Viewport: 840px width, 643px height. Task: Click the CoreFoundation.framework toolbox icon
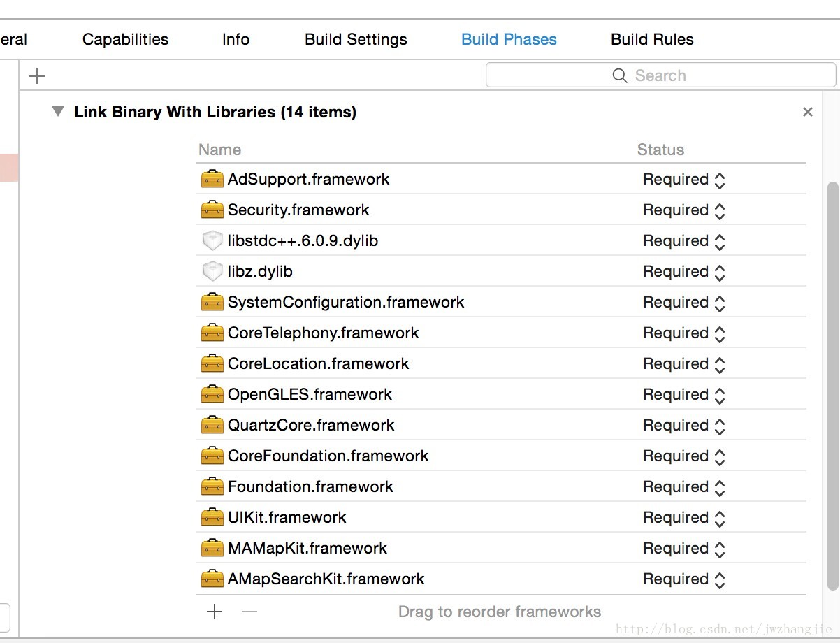(212, 456)
